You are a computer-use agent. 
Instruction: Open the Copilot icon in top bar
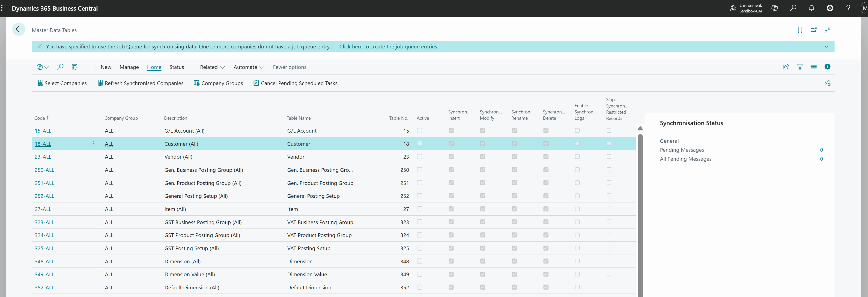pos(774,8)
